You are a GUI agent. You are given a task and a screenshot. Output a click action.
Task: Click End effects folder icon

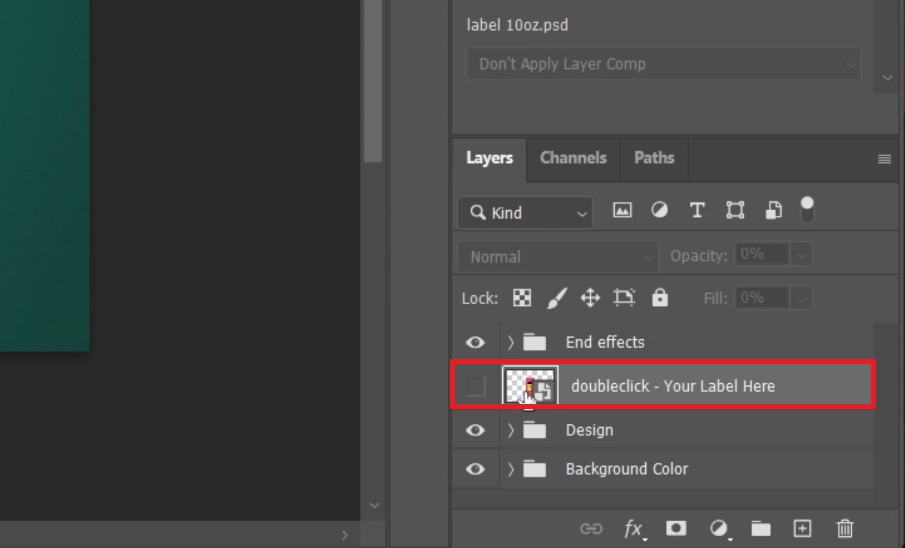pos(534,342)
